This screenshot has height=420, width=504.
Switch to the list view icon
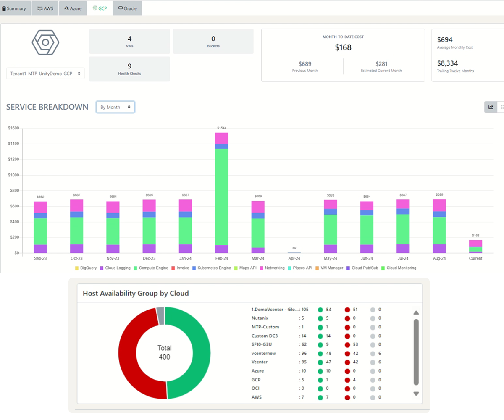(501, 107)
